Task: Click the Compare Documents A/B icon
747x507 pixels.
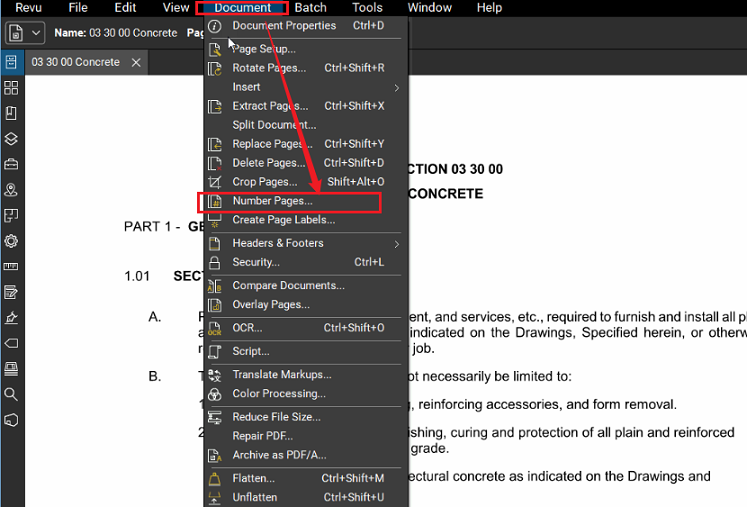Action: click(x=215, y=286)
